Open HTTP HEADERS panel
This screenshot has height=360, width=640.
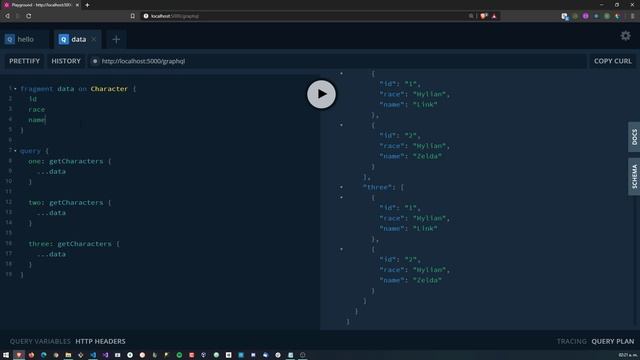coord(100,341)
